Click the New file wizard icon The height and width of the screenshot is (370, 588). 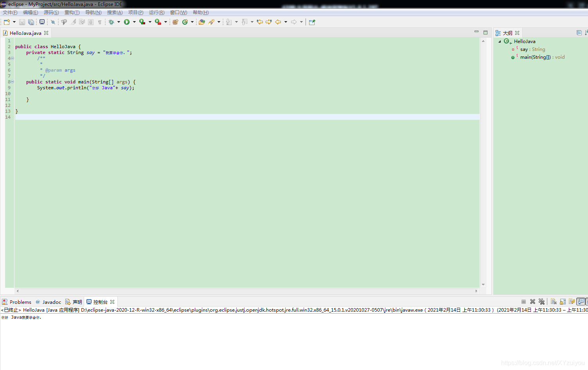7,22
